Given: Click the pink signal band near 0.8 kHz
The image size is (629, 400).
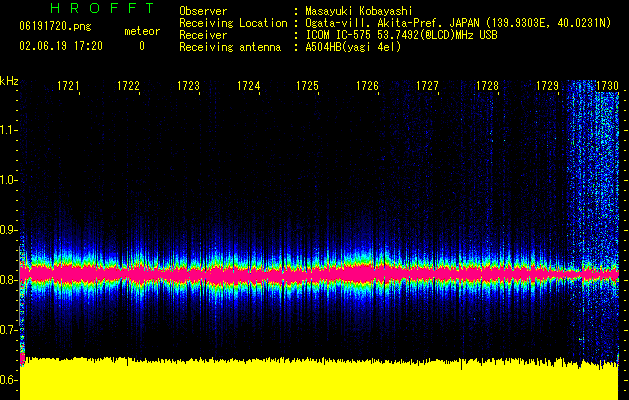Looking at the screenshot, I should 300,271.
